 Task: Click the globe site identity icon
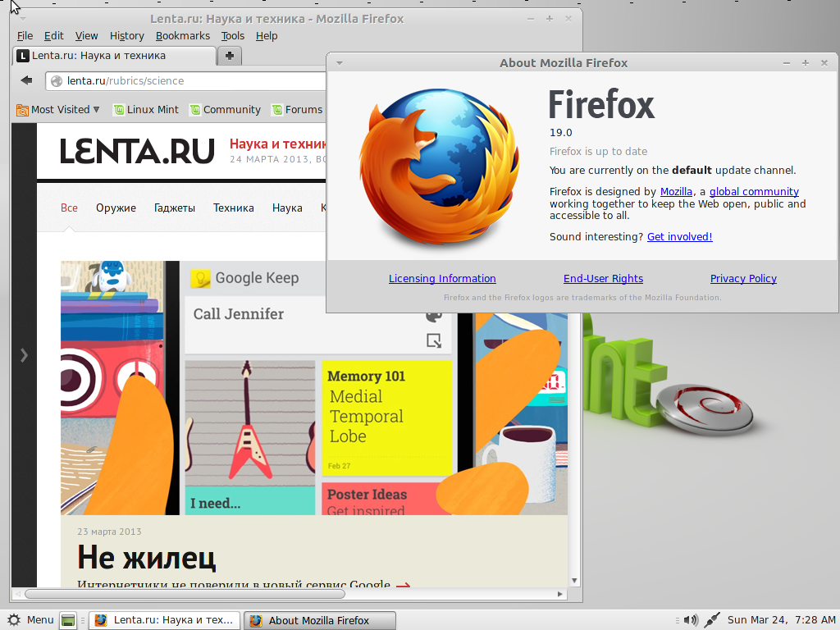pyautogui.click(x=57, y=81)
